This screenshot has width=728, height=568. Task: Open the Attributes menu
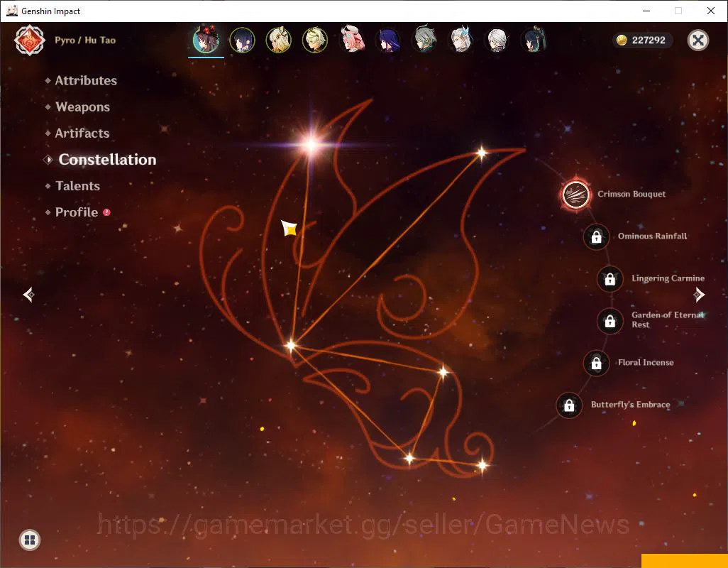point(86,80)
